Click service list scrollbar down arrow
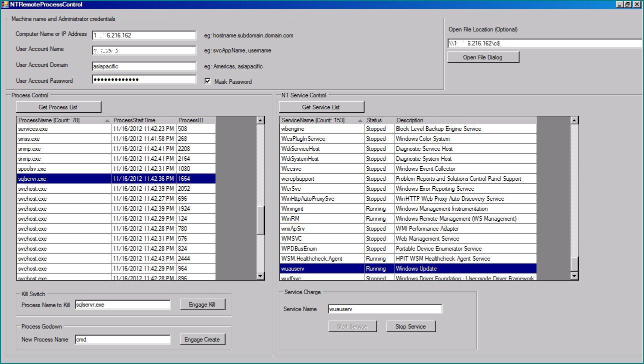The image size is (644, 364). 574,276
